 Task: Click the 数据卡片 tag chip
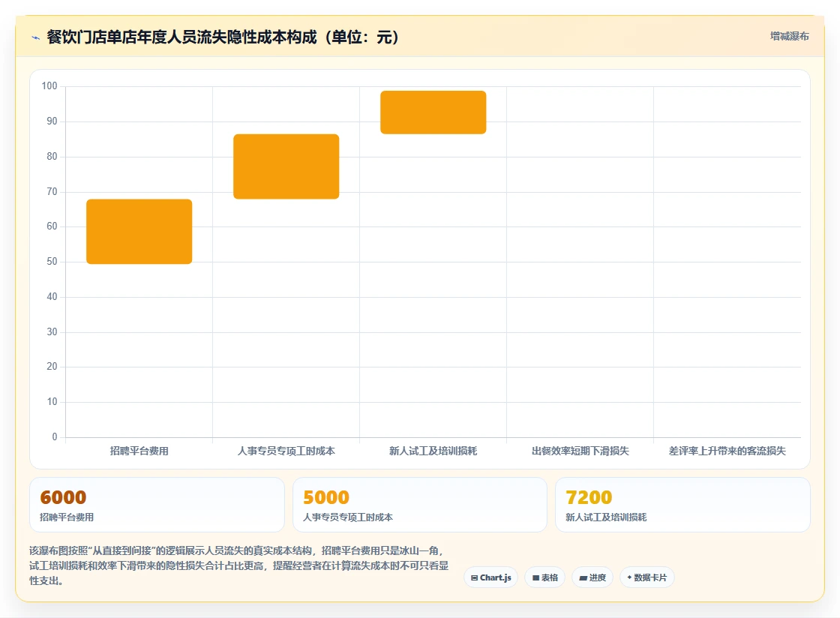(647, 577)
